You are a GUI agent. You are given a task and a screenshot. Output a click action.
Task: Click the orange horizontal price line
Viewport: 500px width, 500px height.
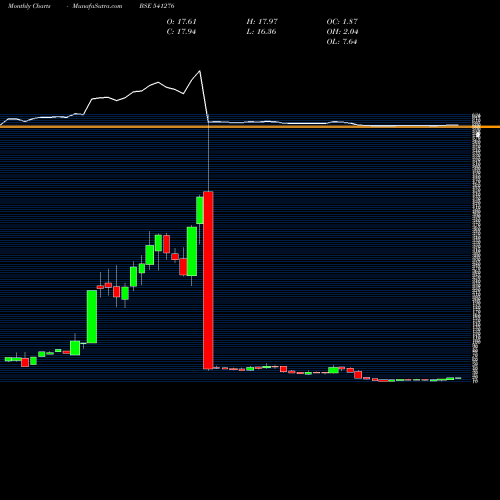[x=250, y=127]
